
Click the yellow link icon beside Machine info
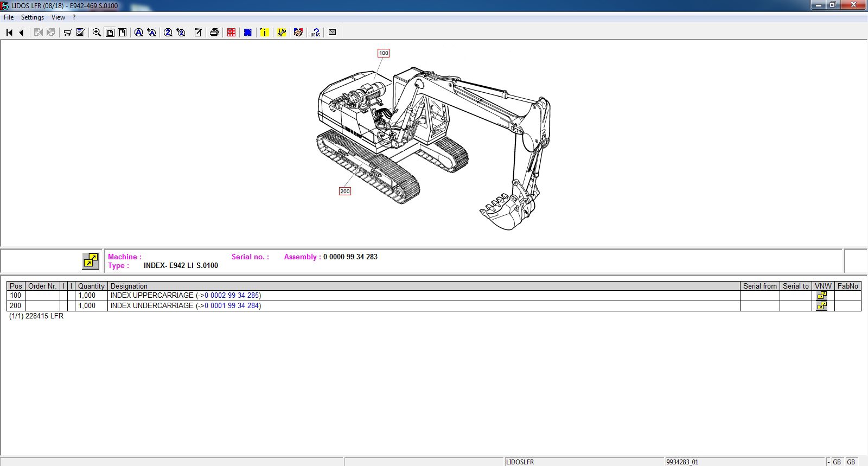pyautogui.click(x=91, y=261)
